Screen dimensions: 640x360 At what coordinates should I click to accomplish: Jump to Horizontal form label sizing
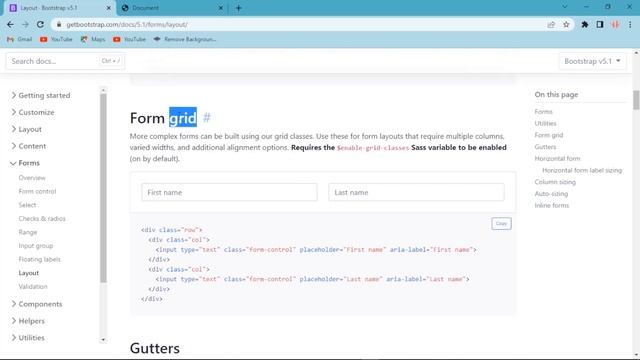[582, 170]
